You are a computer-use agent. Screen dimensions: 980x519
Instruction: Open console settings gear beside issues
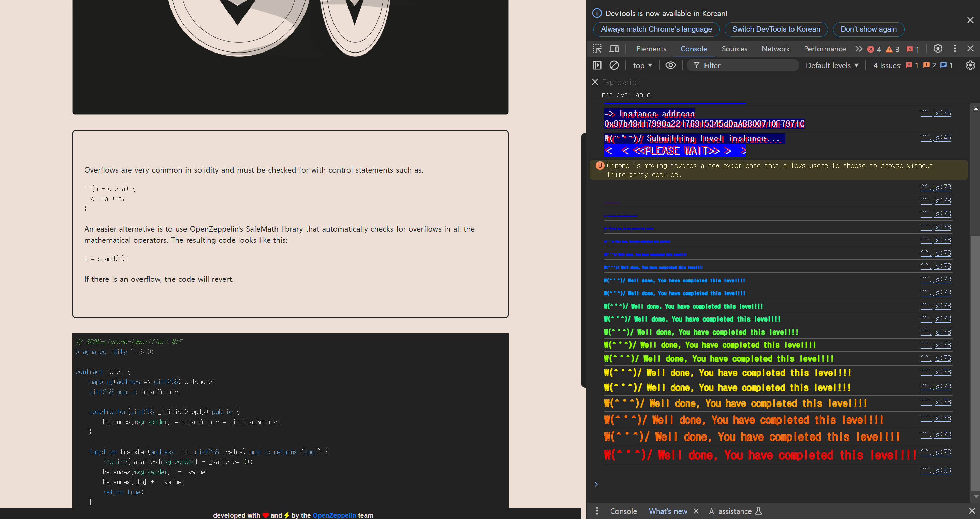970,65
